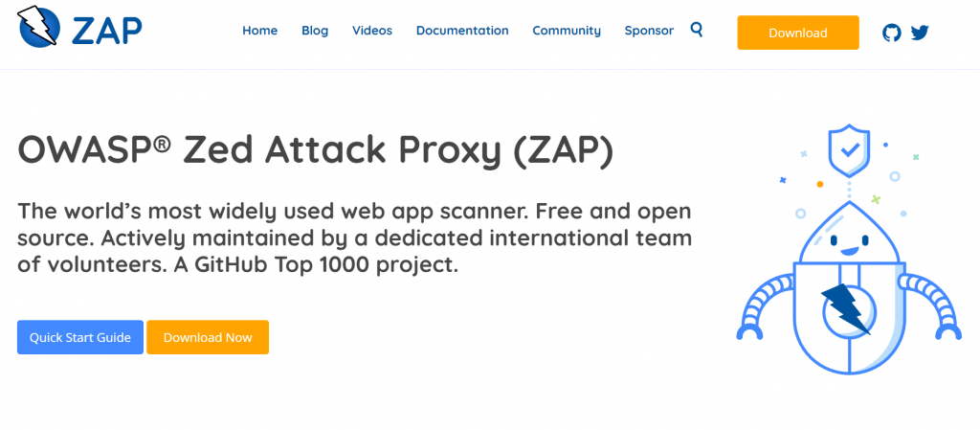This screenshot has height=430, width=980.
Task: Open the GitHub icon link
Action: (x=892, y=33)
